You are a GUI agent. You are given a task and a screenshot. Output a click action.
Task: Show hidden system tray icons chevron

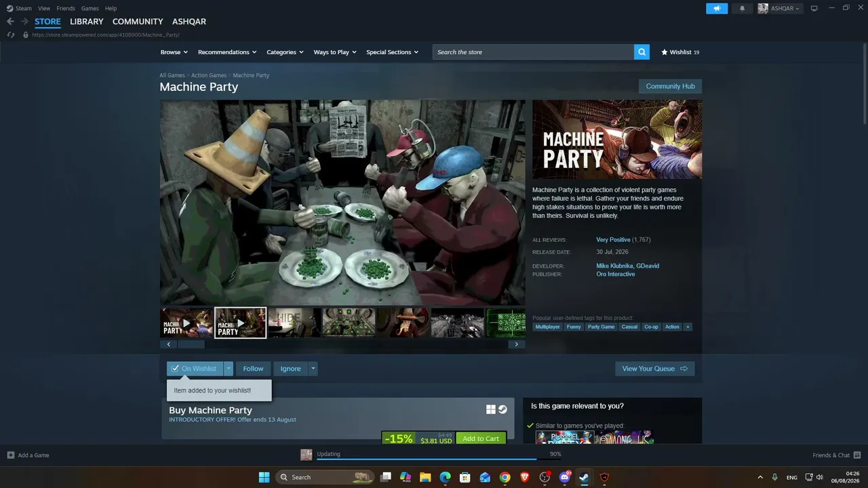point(760,477)
